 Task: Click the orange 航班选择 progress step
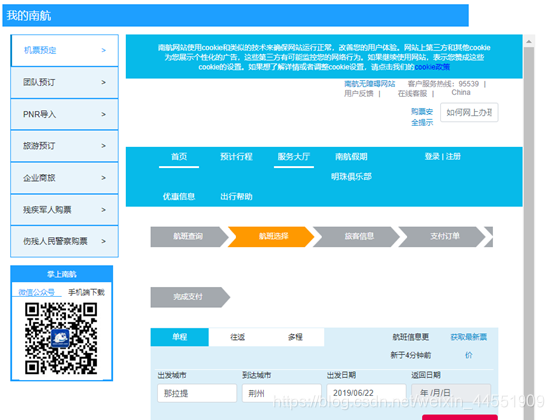[x=271, y=236]
